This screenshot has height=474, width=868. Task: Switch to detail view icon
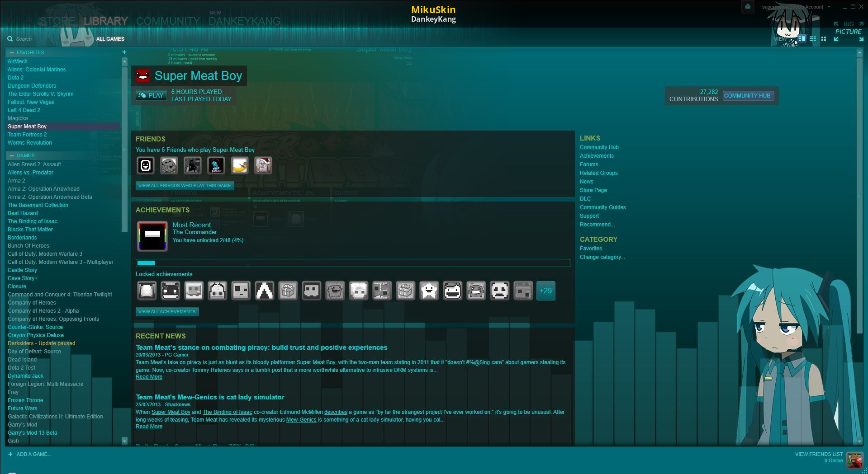[802, 39]
